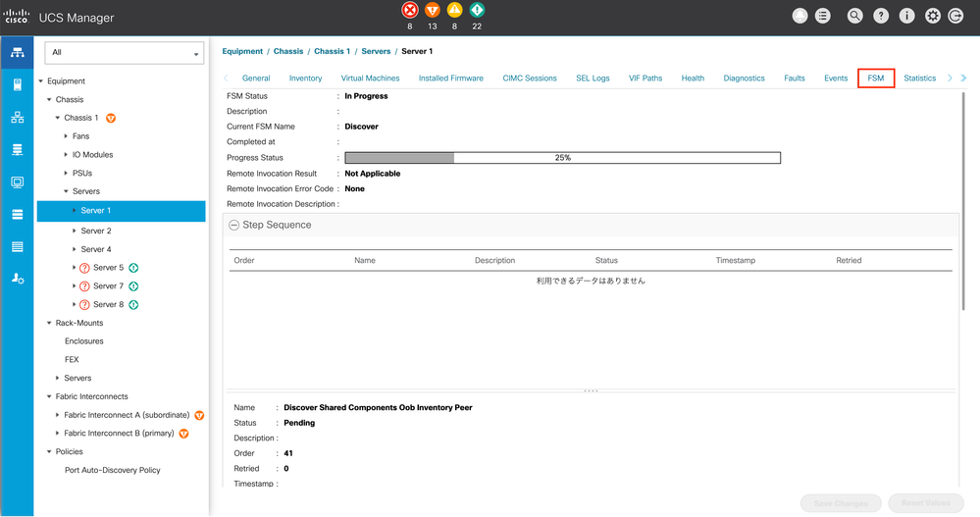980x517 pixels.
Task: Click the Servers breadcrumb link
Action: click(376, 51)
